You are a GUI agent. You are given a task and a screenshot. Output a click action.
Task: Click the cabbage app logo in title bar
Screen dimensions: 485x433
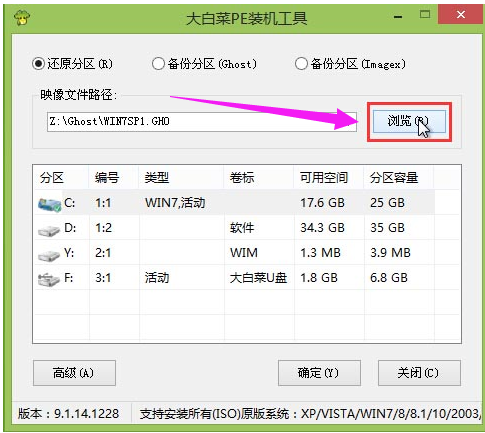[22, 17]
